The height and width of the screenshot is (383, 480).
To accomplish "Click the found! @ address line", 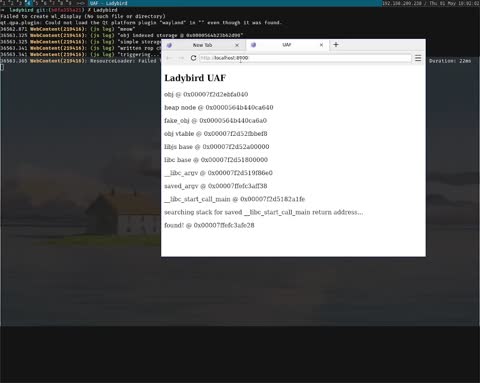I will tap(209, 225).
